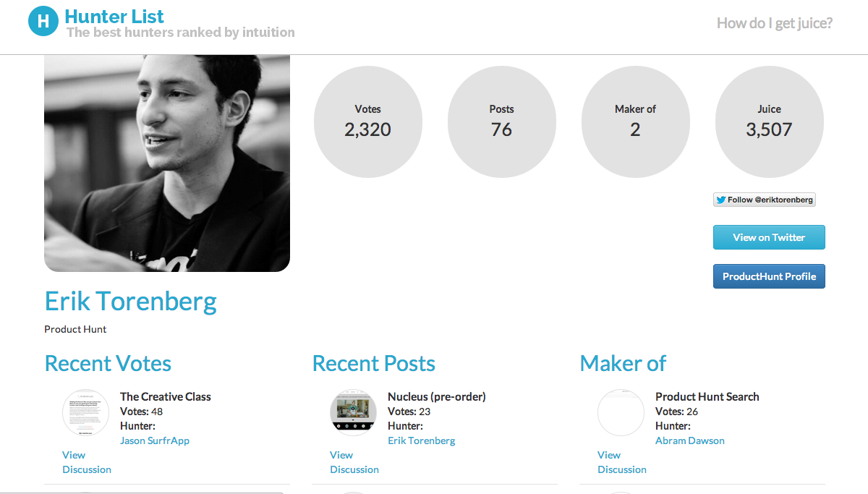Open hunter Abram Dawson's profile link

pos(690,440)
